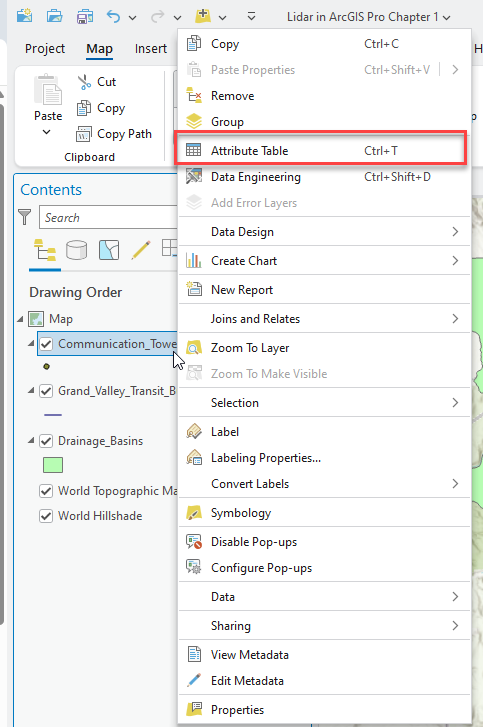The image size is (483, 727).
Task: Open the Selection submenu
Action: (x=324, y=402)
